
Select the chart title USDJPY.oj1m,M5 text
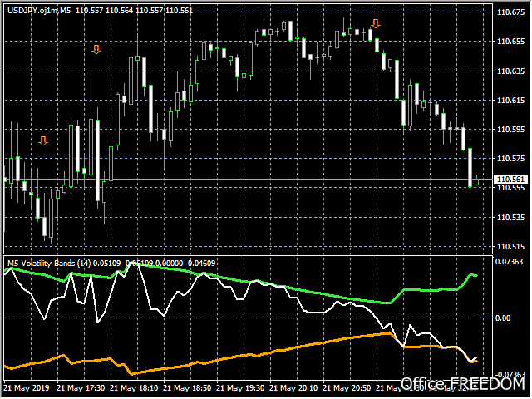click(x=39, y=11)
